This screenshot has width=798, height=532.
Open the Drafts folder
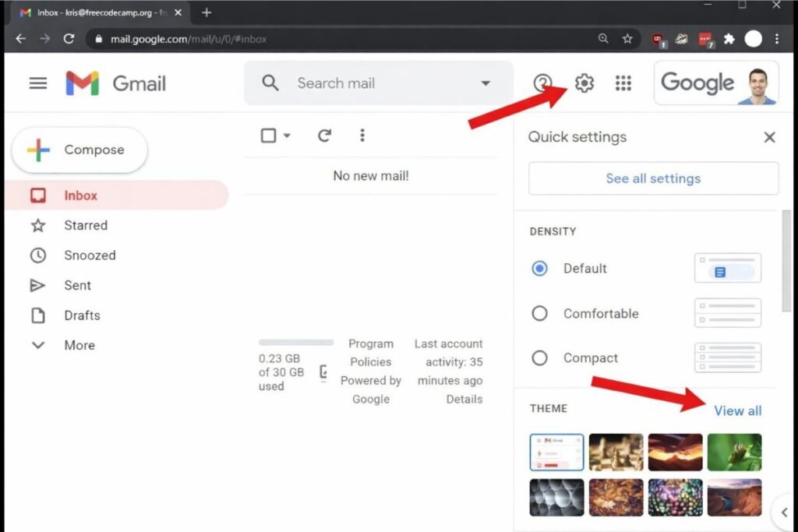81,315
